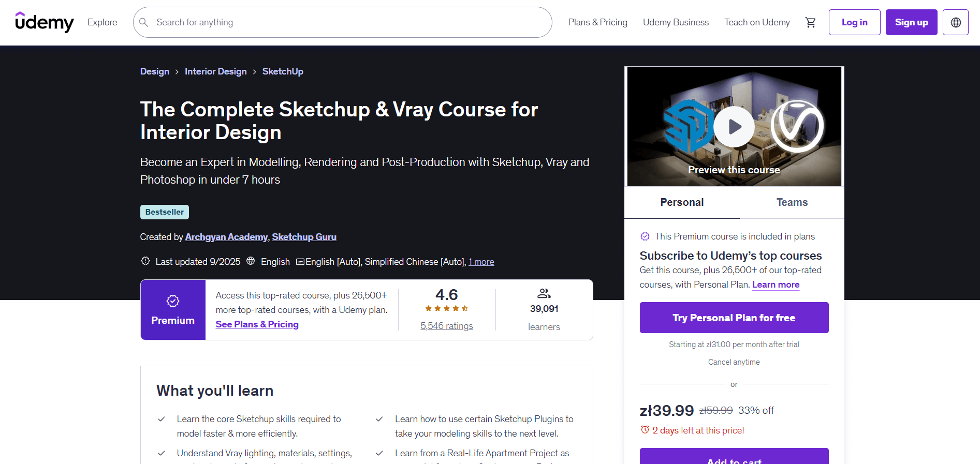980x464 pixels.
Task: Click checkmark beside core Sketchup skills
Action: tap(162, 419)
